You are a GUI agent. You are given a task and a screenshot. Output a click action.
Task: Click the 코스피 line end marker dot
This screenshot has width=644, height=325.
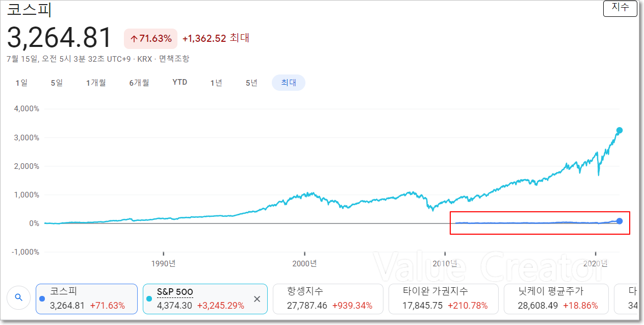[620, 221]
